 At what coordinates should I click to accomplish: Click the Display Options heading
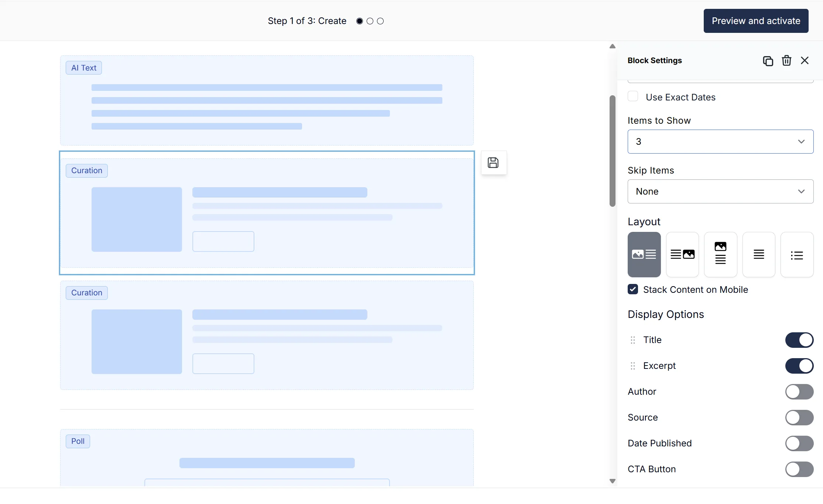pyautogui.click(x=666, y=314)
